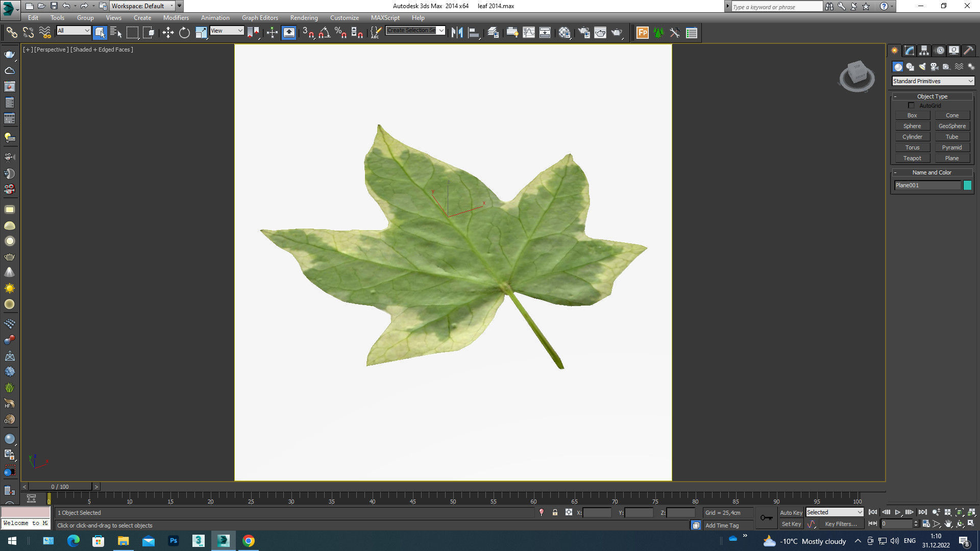The image size is (980, 551).
Task: Activate the Select Object tool
Action: [100, 33]
